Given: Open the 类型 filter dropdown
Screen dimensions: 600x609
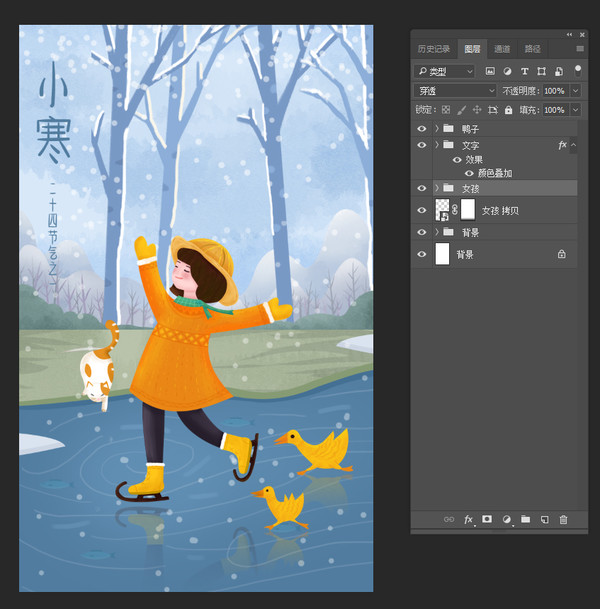Looking at the screenshot, I should coord(444,71).
